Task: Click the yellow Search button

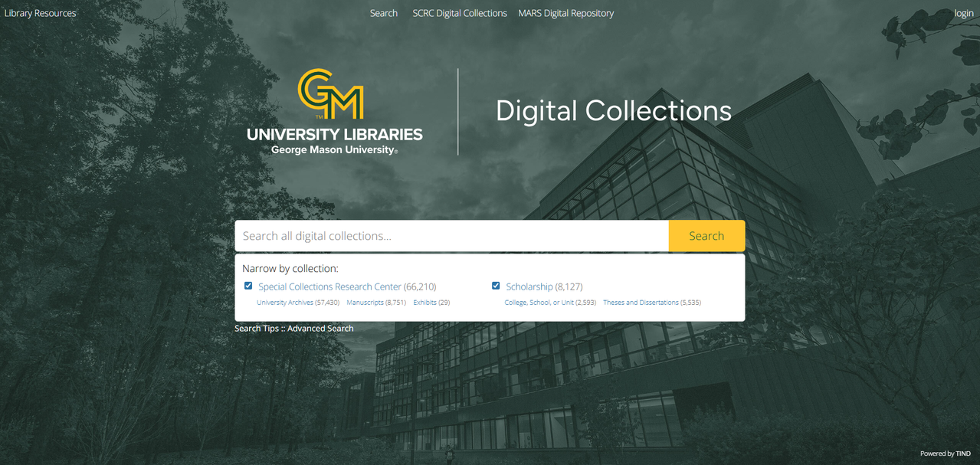Action: 706,236
